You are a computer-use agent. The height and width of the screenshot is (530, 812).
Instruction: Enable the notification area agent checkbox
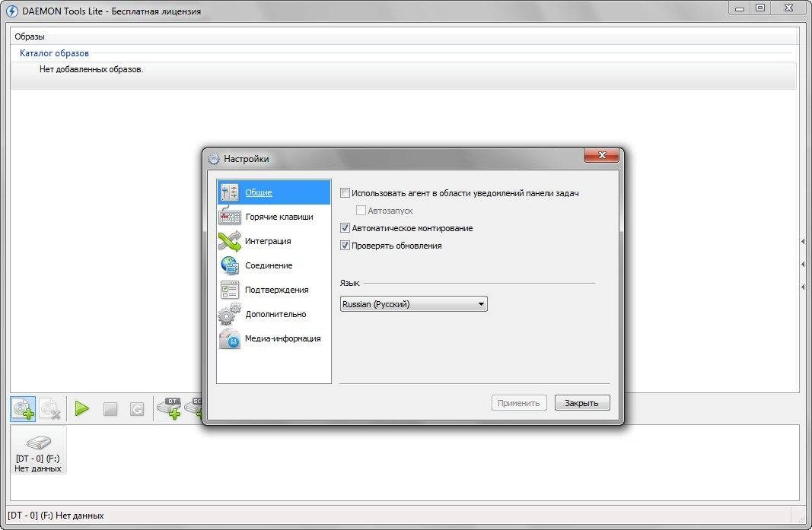(x=345, y=193)
